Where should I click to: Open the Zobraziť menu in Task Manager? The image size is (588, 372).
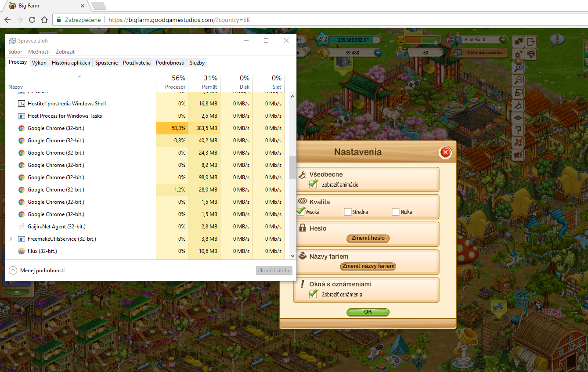65,52
